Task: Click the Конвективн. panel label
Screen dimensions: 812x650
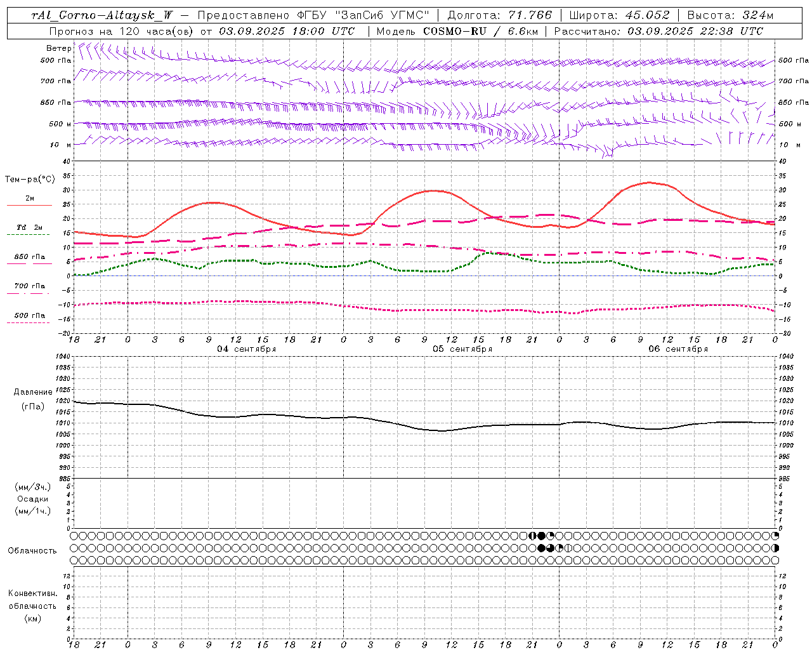Action: tap(33, 594)
